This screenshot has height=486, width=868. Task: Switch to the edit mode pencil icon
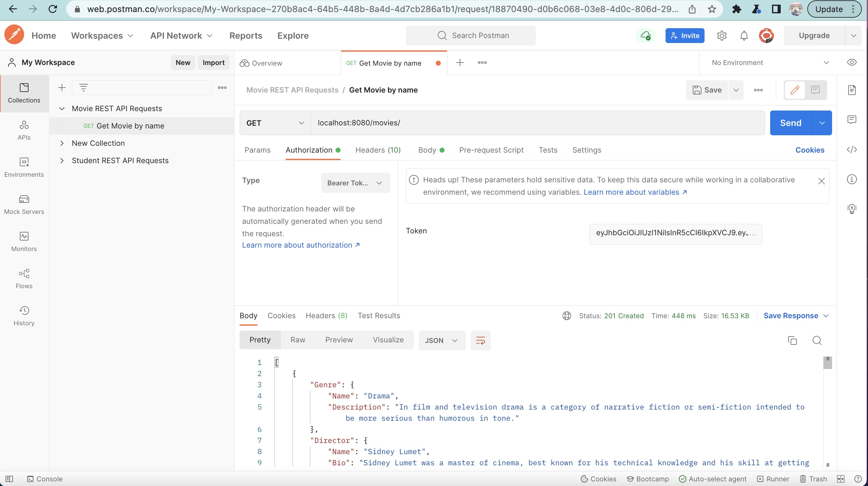pyautogui.click(x=795, y=90)
